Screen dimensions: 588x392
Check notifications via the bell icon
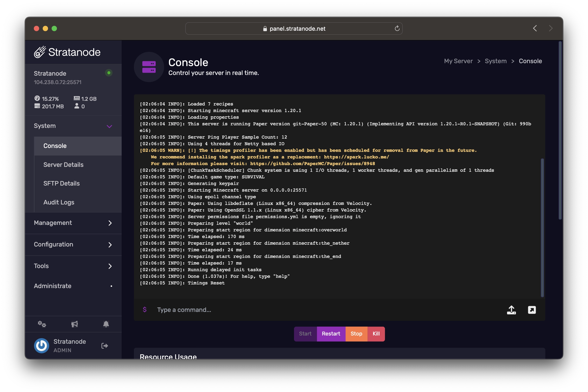(106, 324)
